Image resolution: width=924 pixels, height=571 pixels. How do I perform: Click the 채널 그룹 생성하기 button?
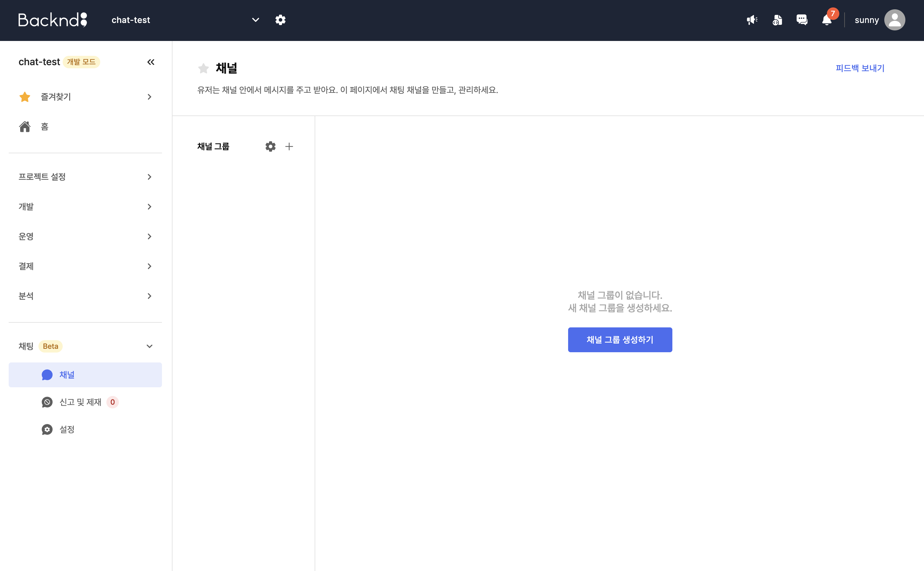620,340
